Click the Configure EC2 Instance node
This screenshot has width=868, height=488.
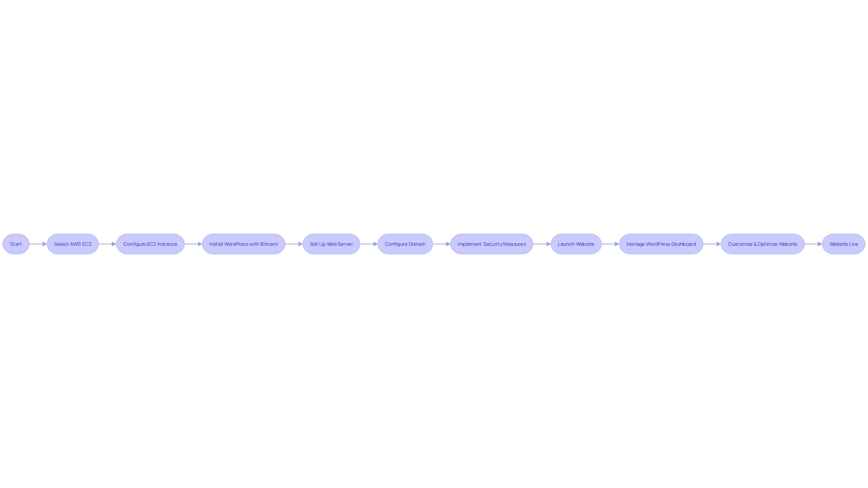pos(150,244)
